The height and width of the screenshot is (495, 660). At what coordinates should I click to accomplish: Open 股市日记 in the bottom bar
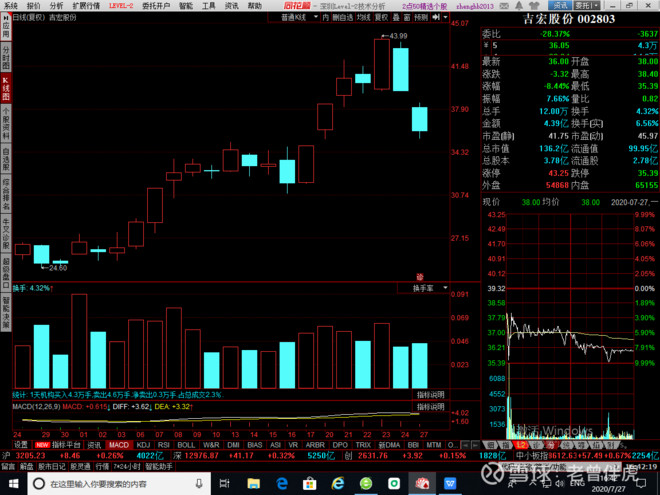[51, 466]
